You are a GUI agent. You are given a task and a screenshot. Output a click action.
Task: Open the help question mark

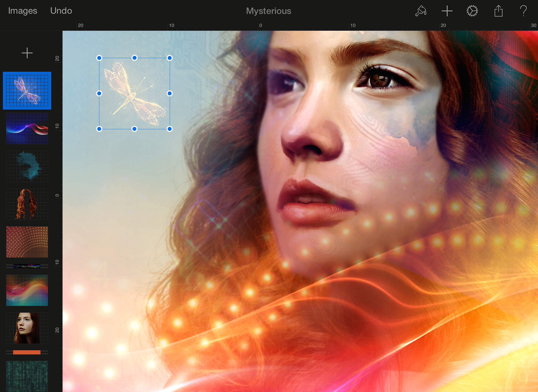523,11
